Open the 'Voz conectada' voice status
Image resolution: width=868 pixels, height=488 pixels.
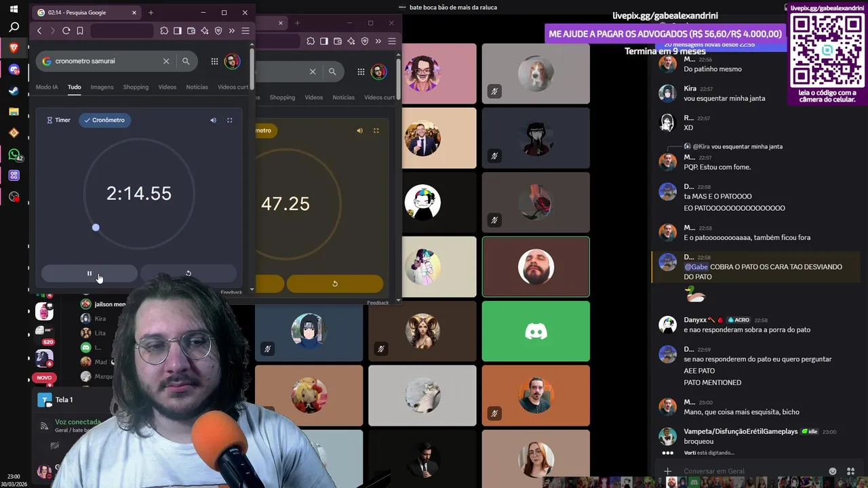click(x=78, y=422)
